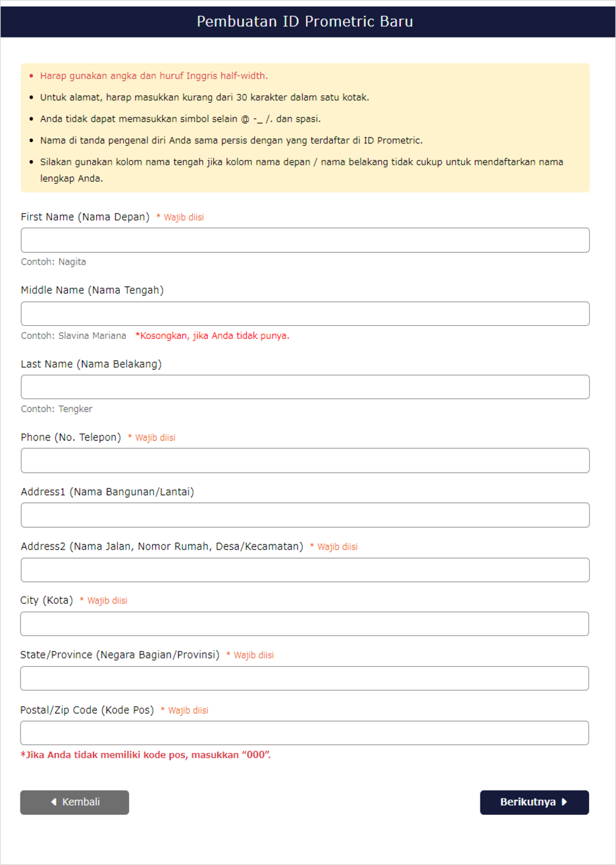
Task: Click the "Pembuatan ID Prometric Baru" header title
Action: click(x=305, y=22)
